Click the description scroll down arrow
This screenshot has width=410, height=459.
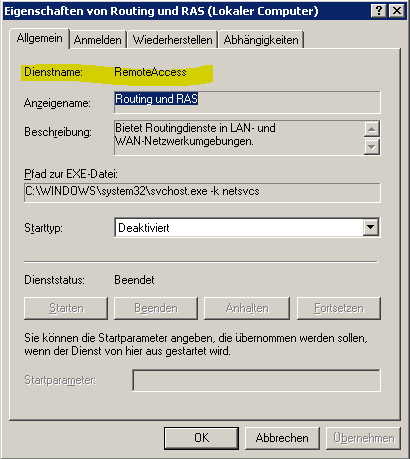click(x=372, y=147)
